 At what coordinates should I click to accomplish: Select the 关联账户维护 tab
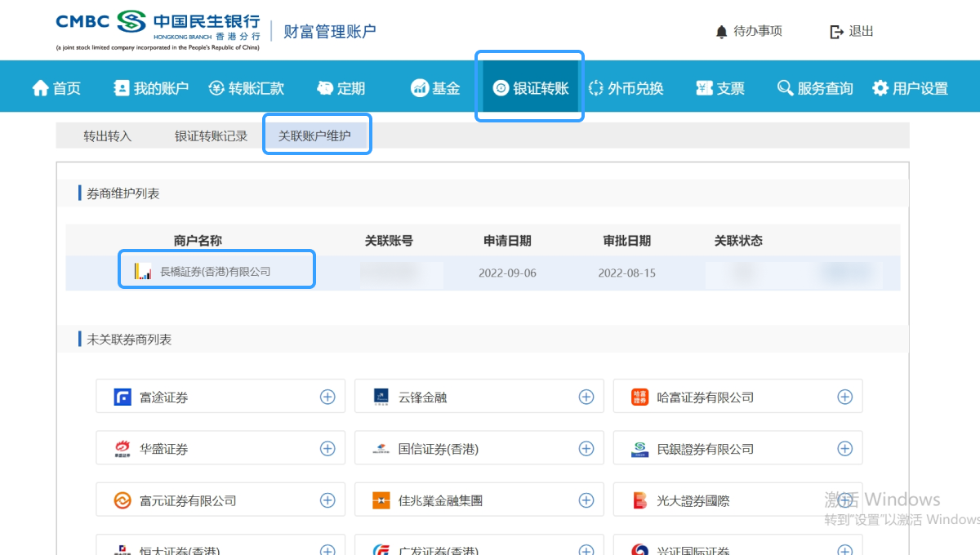(x=314, y=136)
